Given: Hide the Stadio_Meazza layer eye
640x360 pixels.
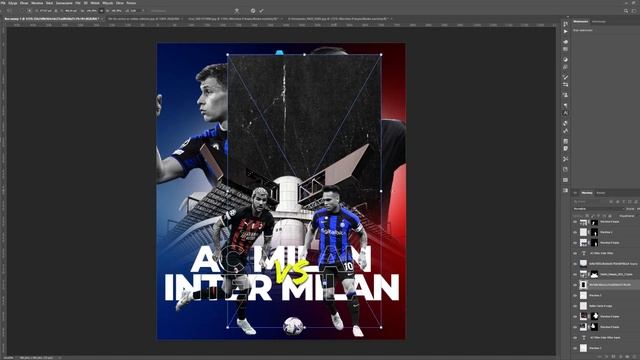Looking at the screenshot, I should pos(575,274).
